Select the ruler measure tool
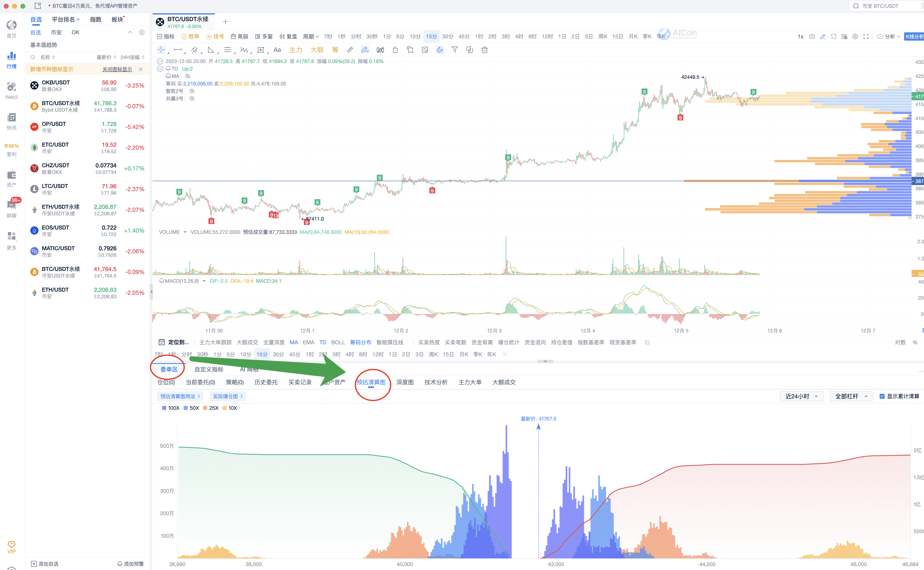The image size is (924, 570). pyautogui.click(x=350, y=50)
